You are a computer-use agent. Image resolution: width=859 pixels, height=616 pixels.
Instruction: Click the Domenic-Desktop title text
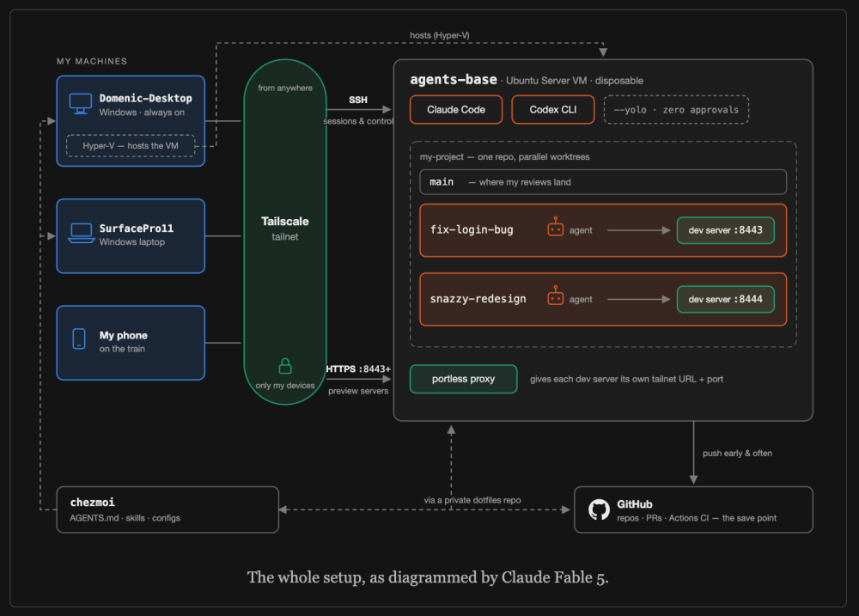point(146,98)
